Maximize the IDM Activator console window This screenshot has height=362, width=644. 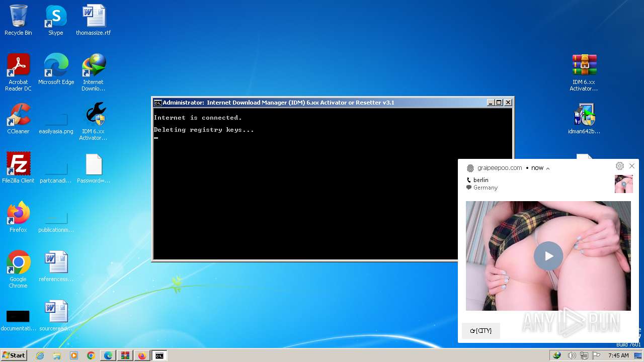pyautogui.click(x=499, y=103)
